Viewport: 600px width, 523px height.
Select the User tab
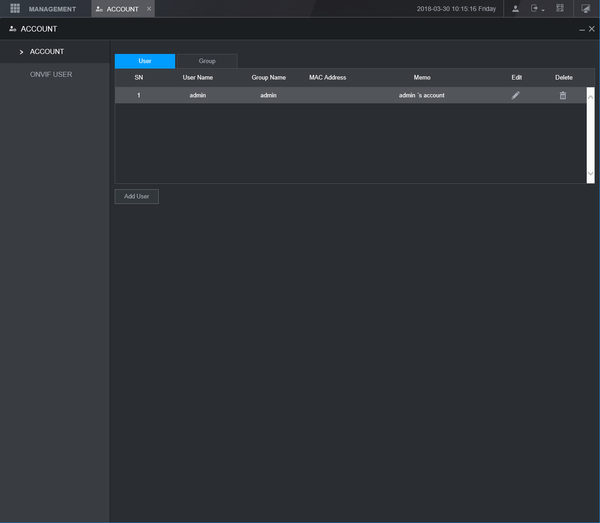click(x=145, y=61)
